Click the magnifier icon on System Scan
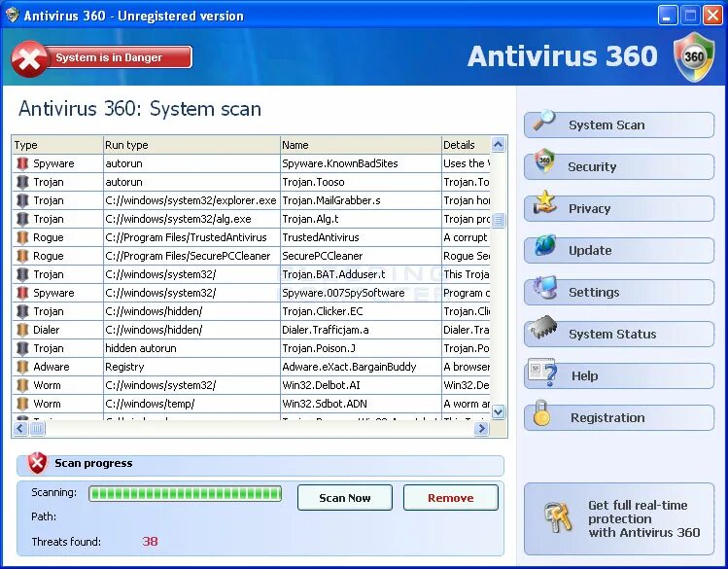The width and height of the screenshot is (728, 569). click(543, 121)
